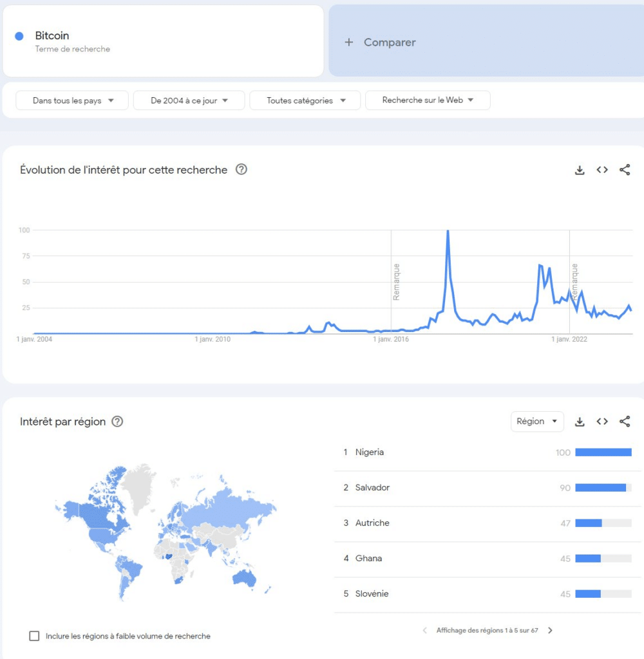
Task: Open the Recherche sur le Web filter
Action: coord(428,100)
